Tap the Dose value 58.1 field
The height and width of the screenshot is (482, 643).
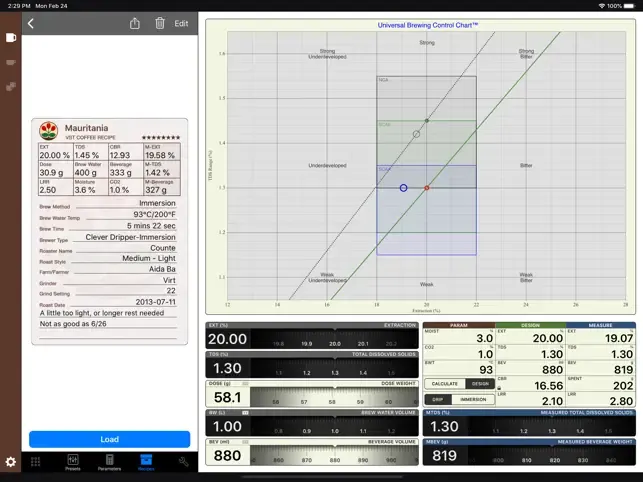228,397
